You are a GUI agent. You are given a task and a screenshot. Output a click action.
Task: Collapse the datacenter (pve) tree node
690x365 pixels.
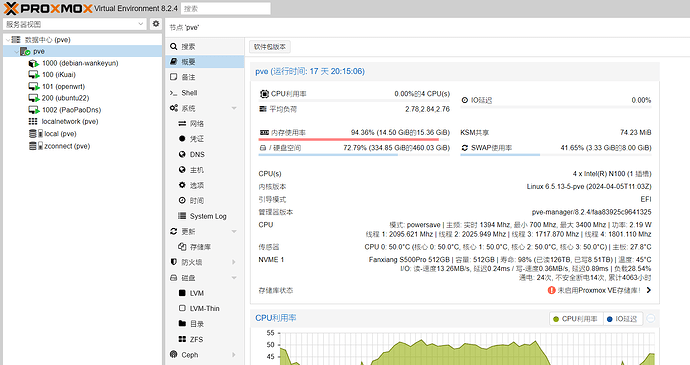click(7, 40)
